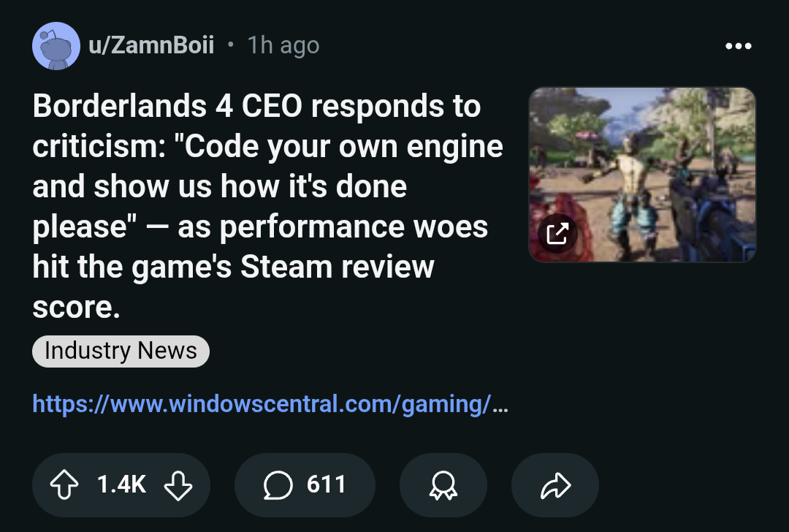Open the post's Borderlands 4 CEO headline
The width and height of the screenshot is (789, 532).
click(x=267, y=206)
